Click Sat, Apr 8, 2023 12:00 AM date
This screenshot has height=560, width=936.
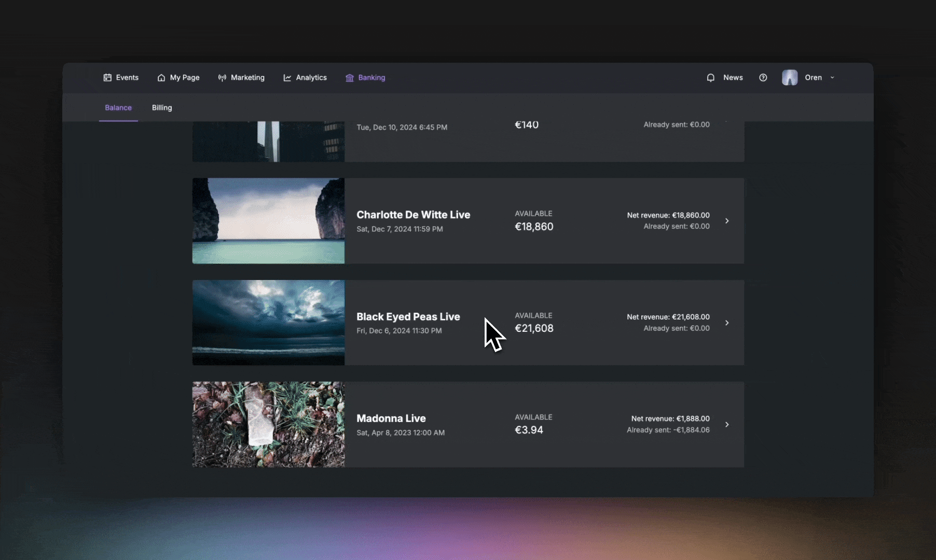click(x=401, y=433)
